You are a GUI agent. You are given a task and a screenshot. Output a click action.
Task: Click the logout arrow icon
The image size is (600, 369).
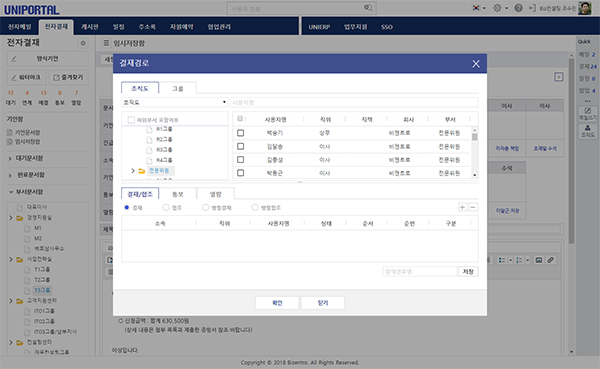[532, 8]
